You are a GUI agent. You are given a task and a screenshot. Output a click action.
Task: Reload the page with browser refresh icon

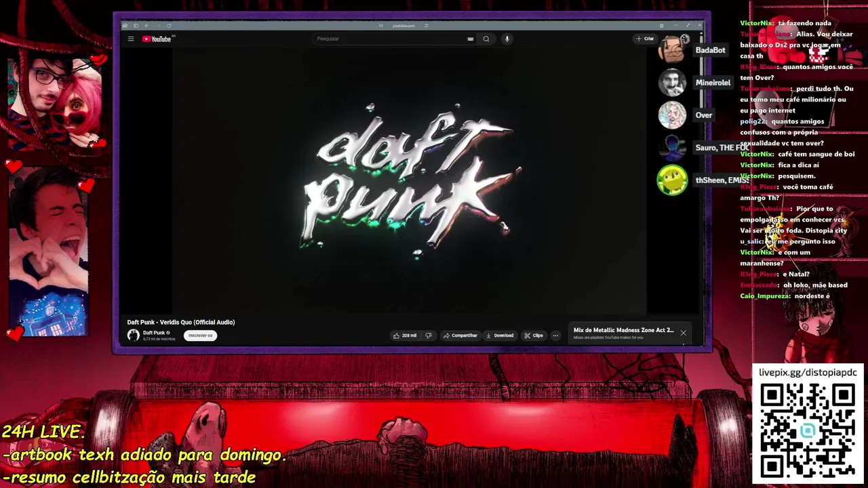(x=169, y=26)
